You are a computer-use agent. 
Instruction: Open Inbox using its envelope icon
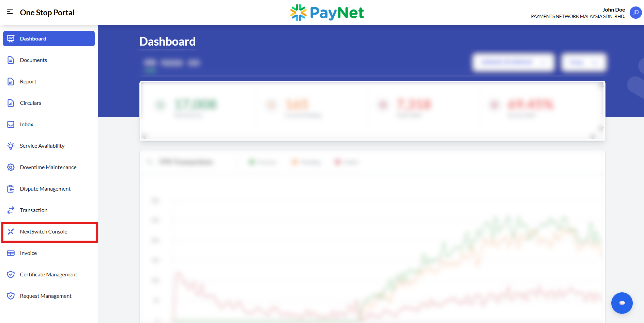11,124
